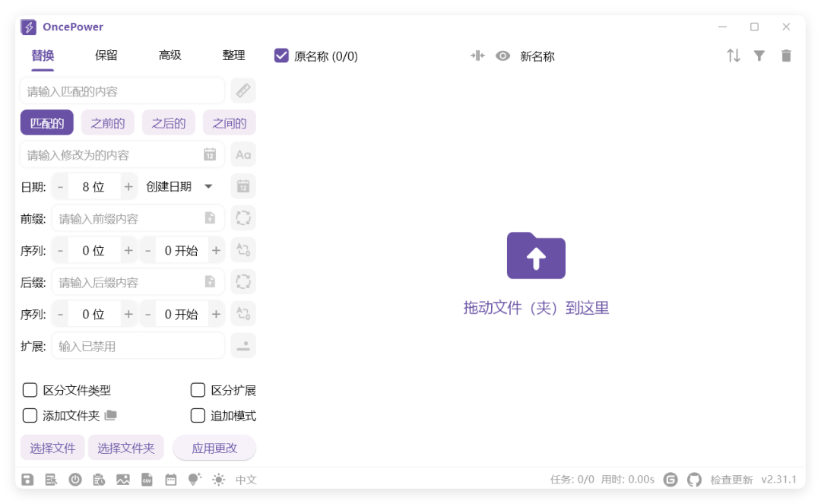Decrease the 日期 digit count with minus
This screenshot has height=504, width=821.
[x=60, y=187]
